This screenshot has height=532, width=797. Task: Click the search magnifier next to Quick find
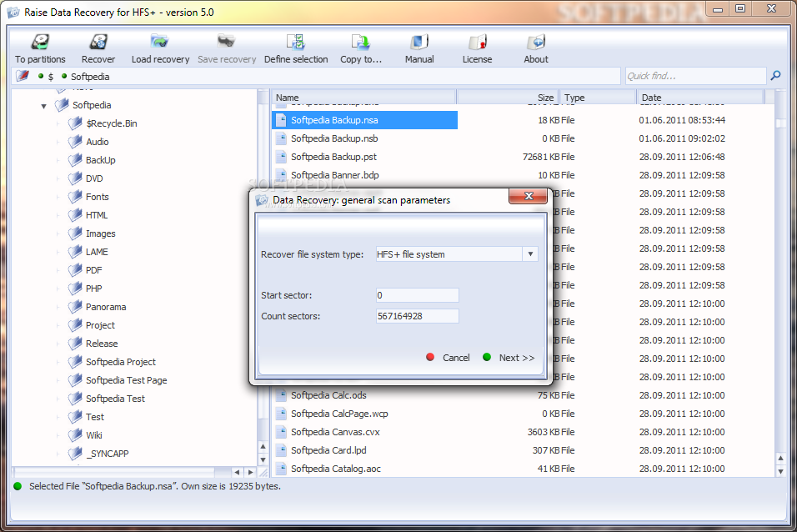775,76
